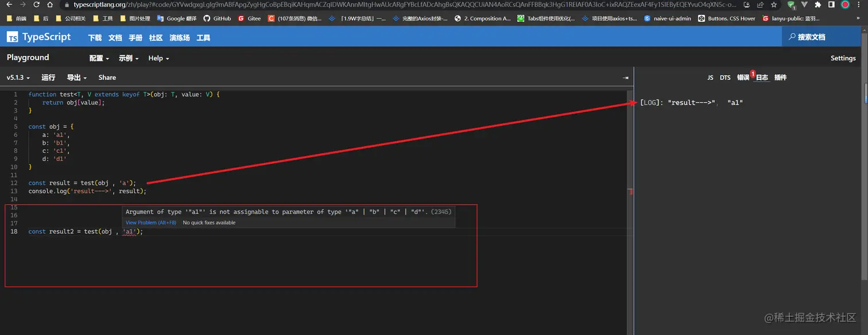Toggle the browser side panel

pos(831,5)
